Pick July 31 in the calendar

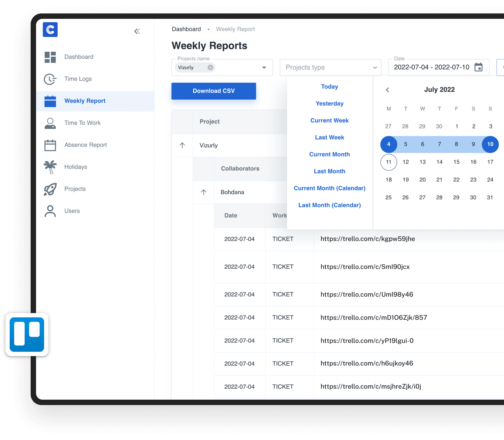(x=490, y=198)
